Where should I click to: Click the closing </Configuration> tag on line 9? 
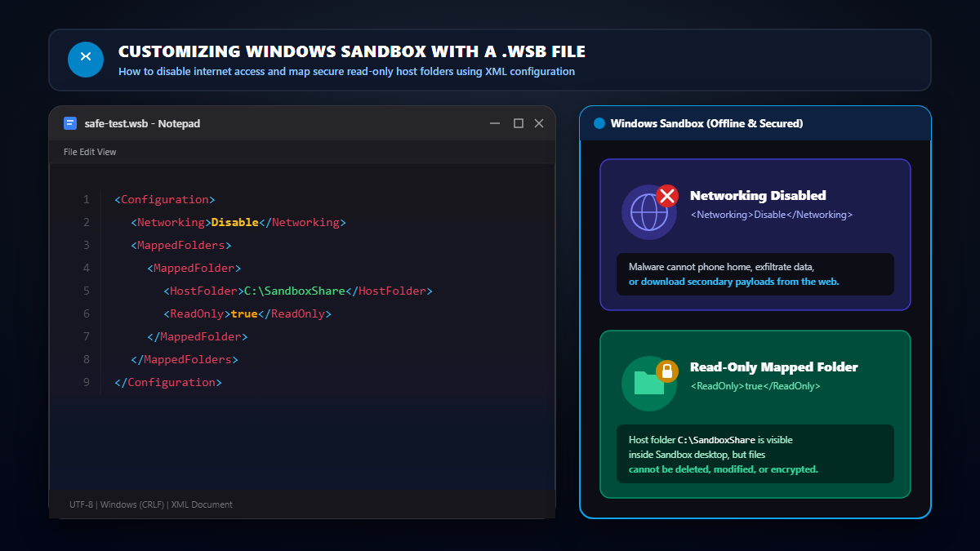click(168, 382)
